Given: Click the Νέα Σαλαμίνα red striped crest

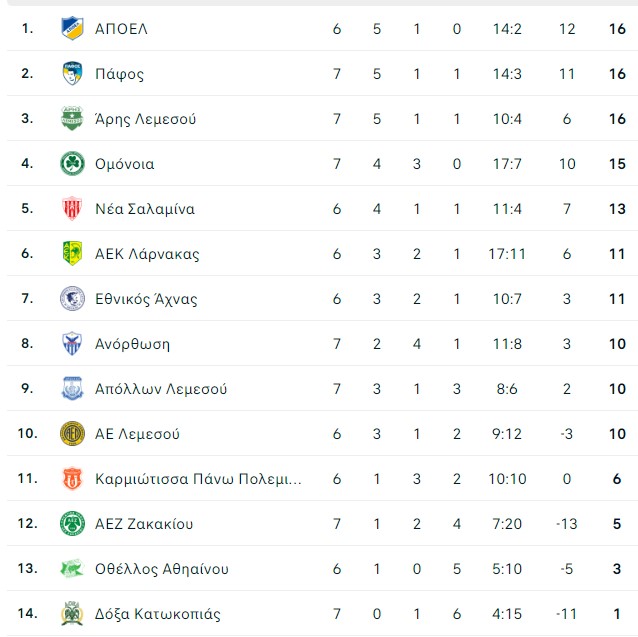Looking at the screenshot, I should click(72, 209).
